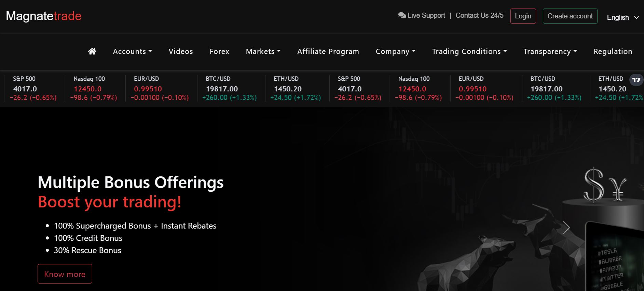Select Affiliate Program in navigation
The image size is (644, 291).
(328, 52)
